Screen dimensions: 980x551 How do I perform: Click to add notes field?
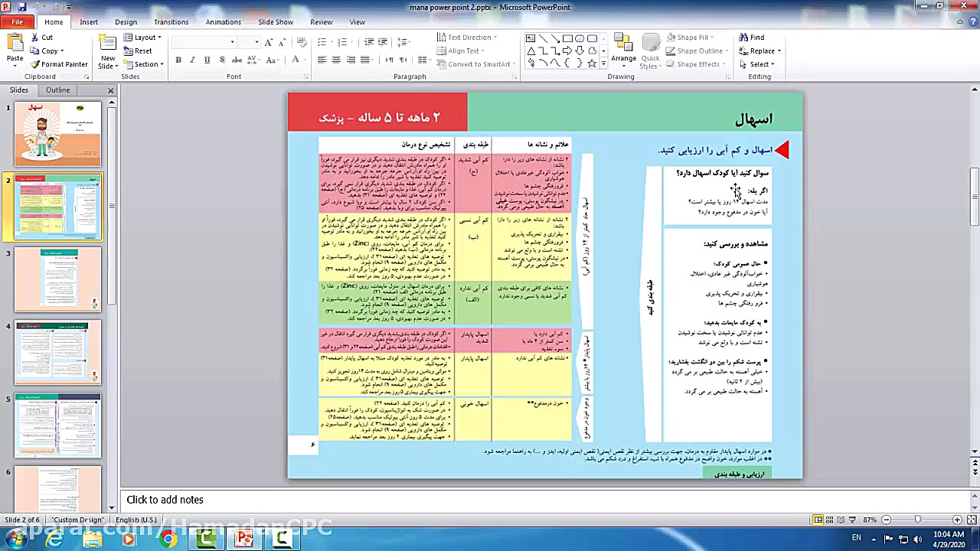pos(547,500)
